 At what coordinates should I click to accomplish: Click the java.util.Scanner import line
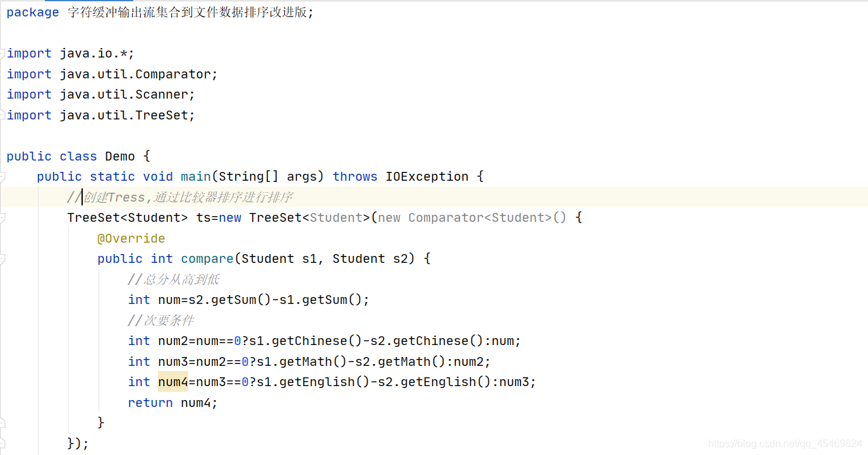click(x=101, y=95)
